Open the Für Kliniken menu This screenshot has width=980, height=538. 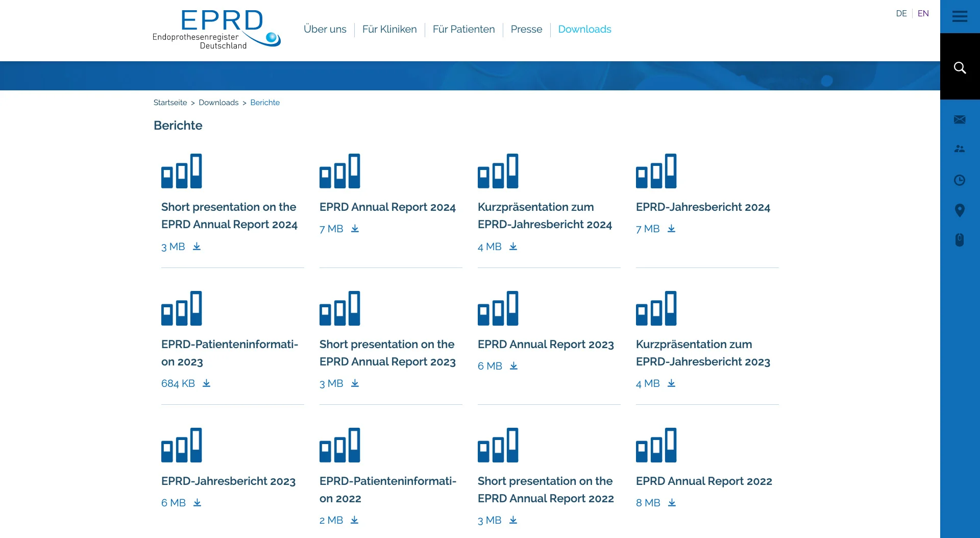[389, 30]
